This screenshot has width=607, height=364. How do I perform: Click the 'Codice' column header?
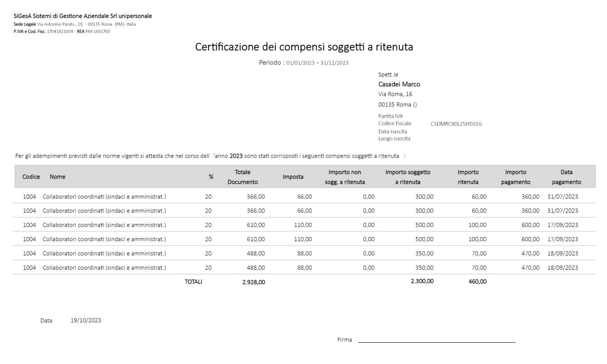pyautogui.click(x=31, y=177)
